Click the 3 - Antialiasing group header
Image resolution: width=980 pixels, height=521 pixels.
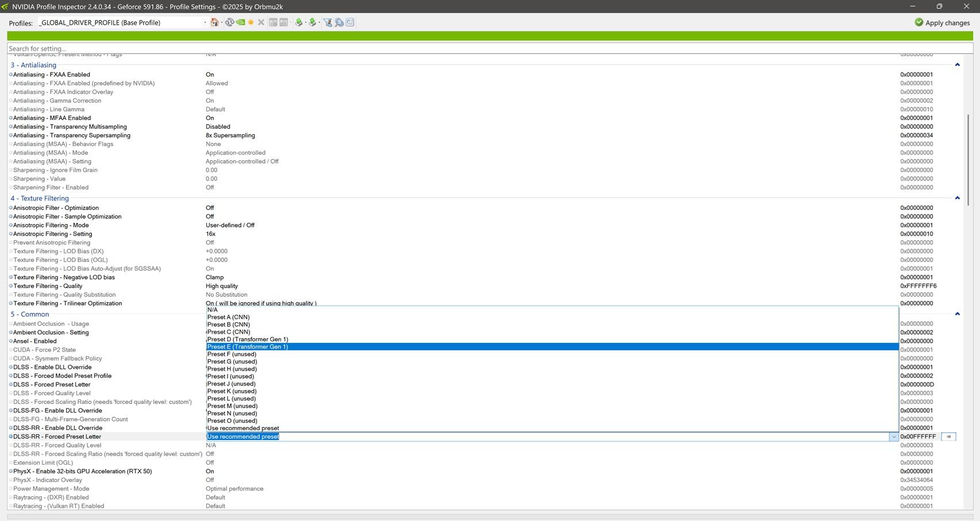tap(33, 65)
